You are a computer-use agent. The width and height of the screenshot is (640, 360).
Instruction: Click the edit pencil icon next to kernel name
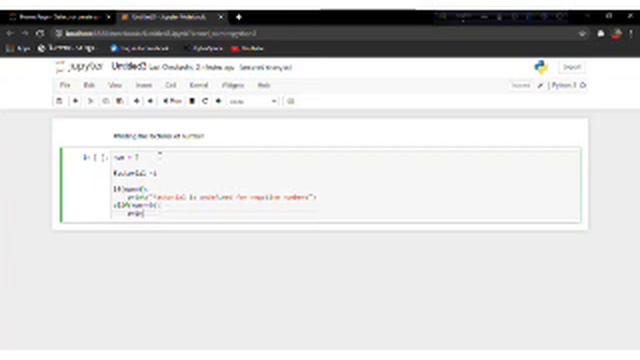click(x=540, y=85)
